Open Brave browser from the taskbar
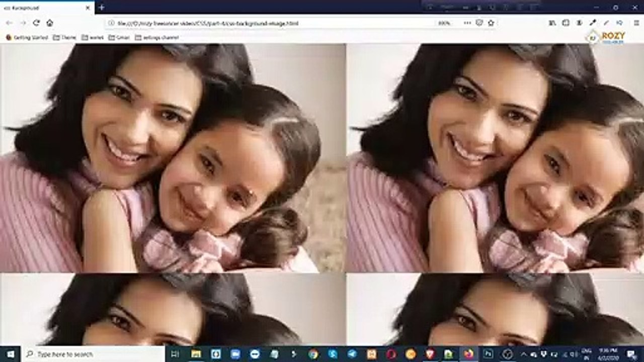This screenshot has height=362, width=644. (x=430, y=354)
